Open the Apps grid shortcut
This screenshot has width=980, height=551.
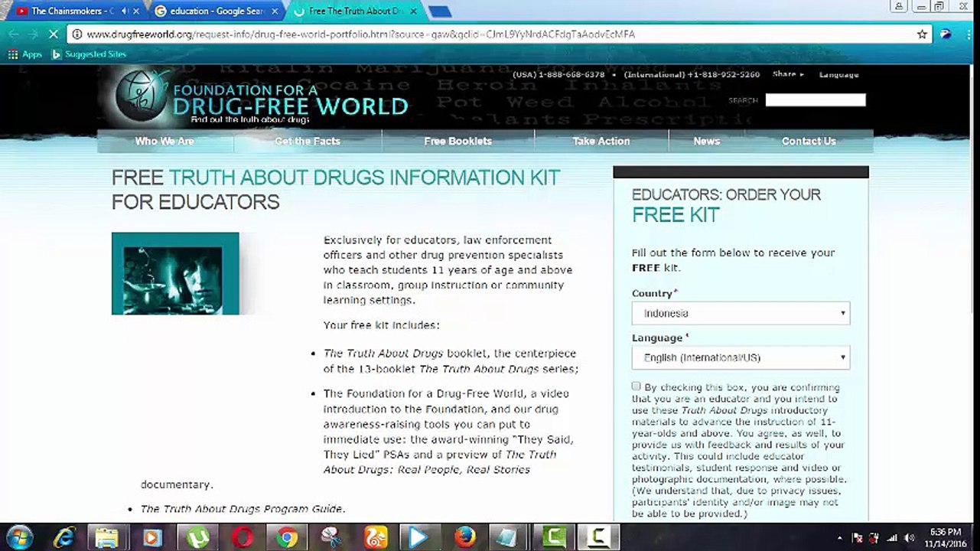25,54
